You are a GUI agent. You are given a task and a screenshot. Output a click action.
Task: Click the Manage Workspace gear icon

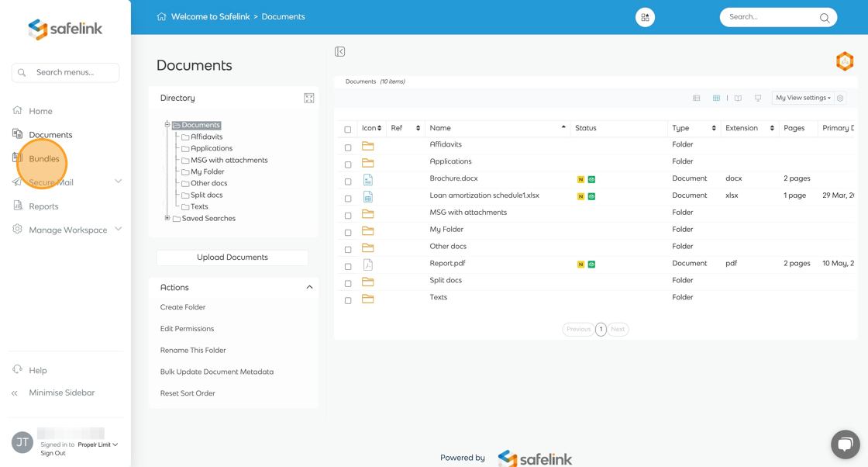(x=17, y=229)
